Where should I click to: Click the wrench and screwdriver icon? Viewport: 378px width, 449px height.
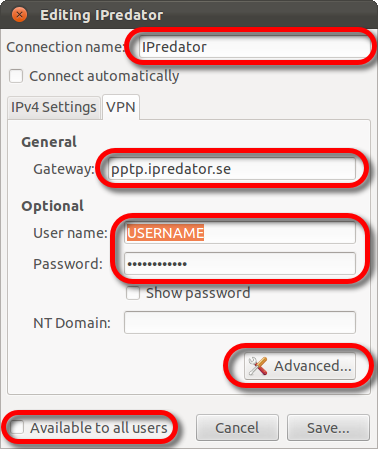(258, 366)
